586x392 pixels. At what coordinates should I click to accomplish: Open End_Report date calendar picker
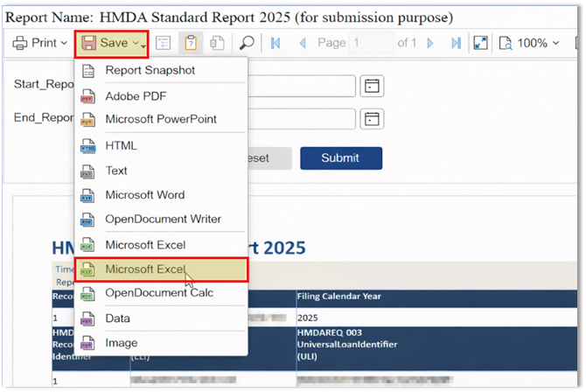tap(373, 119)
